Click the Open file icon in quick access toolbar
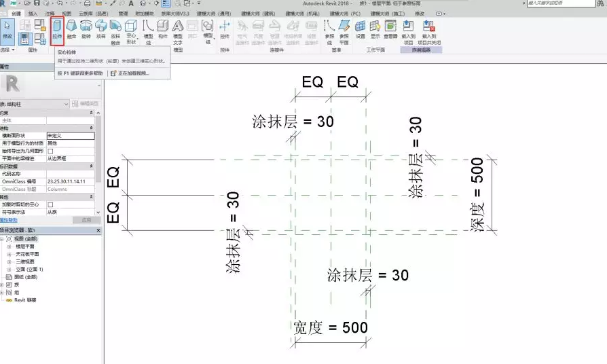The height and width of the screenshot is (364, 607). point(27,3)
